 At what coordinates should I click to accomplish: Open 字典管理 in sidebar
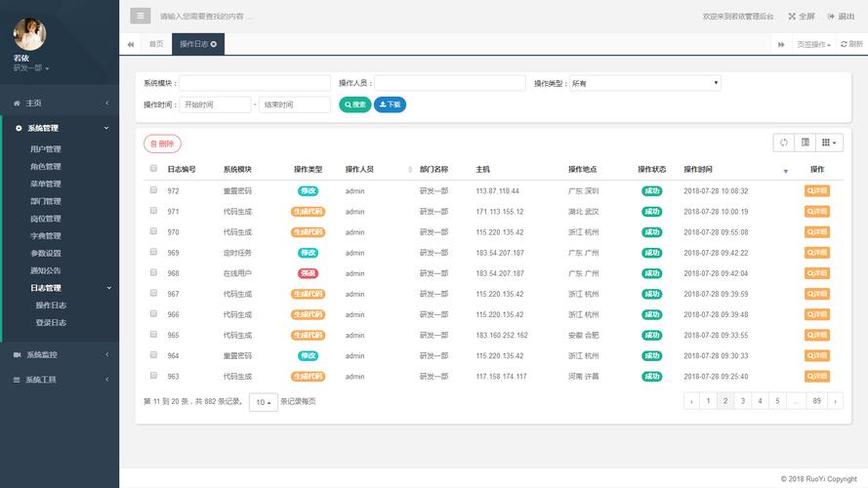tap(45, 235)
